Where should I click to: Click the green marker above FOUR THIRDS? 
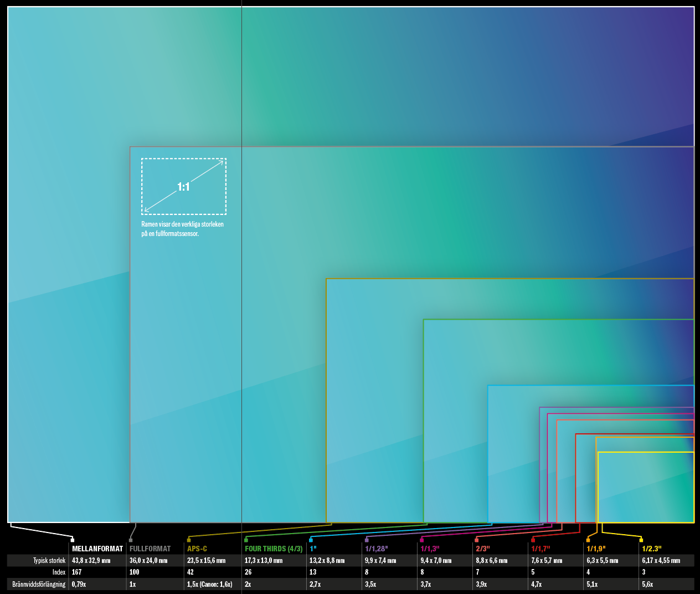(246, 540)
